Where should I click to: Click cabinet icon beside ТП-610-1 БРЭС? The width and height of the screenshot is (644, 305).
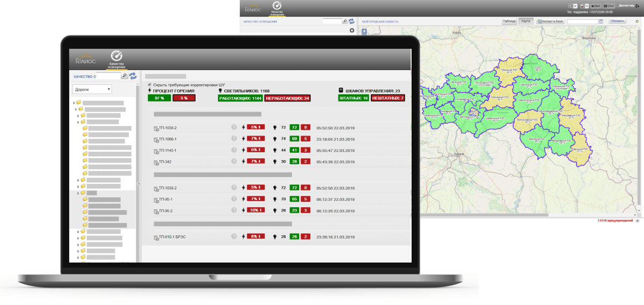(156, 236)
